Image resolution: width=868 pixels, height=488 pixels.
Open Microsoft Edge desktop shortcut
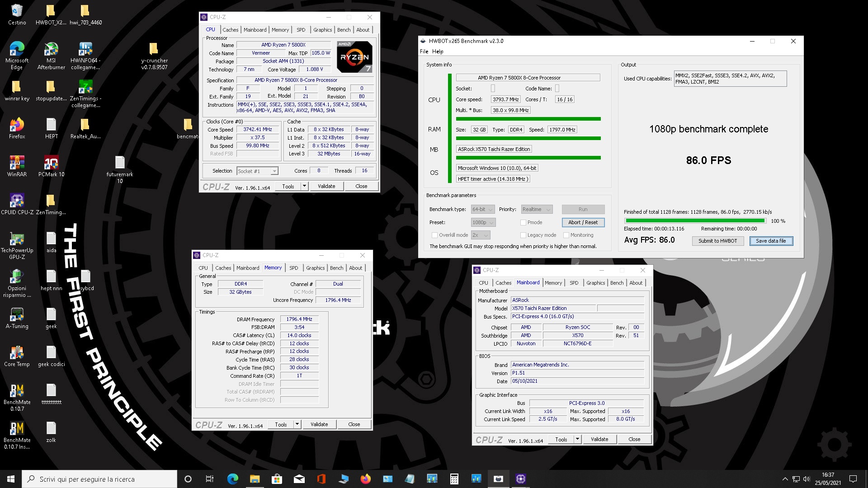[x=17, y=56]
